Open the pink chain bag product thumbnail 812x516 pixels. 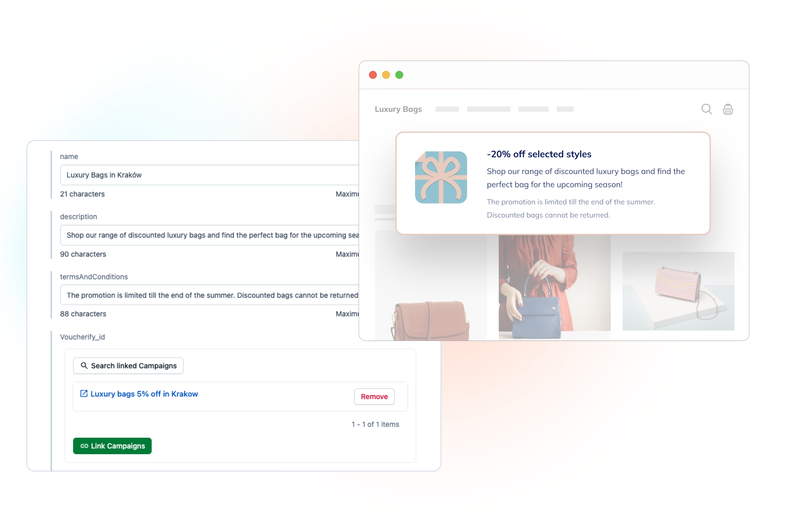[x=678, y=291]
